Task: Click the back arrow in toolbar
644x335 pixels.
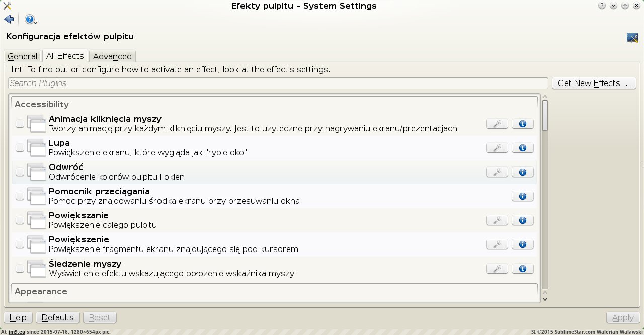Action: point(9,20)
